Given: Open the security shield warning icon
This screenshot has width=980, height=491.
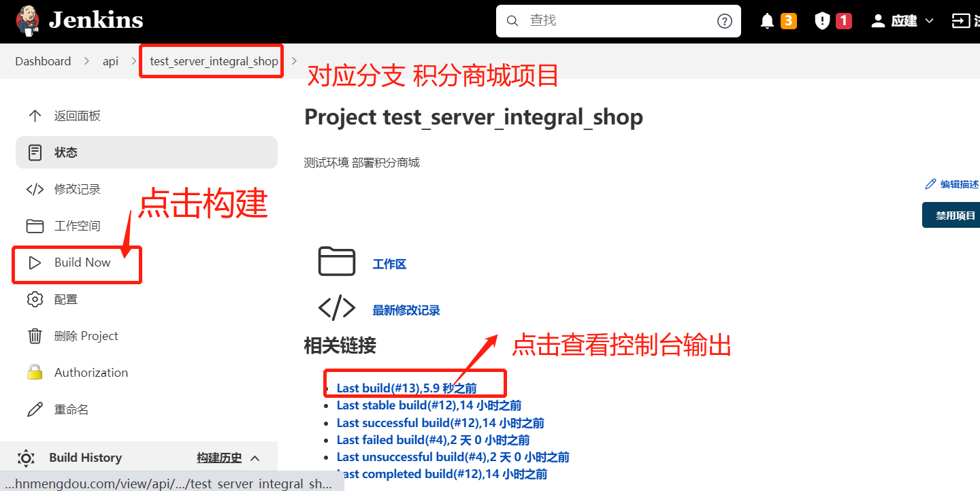Looking at the screenshot, I should 822,21.
